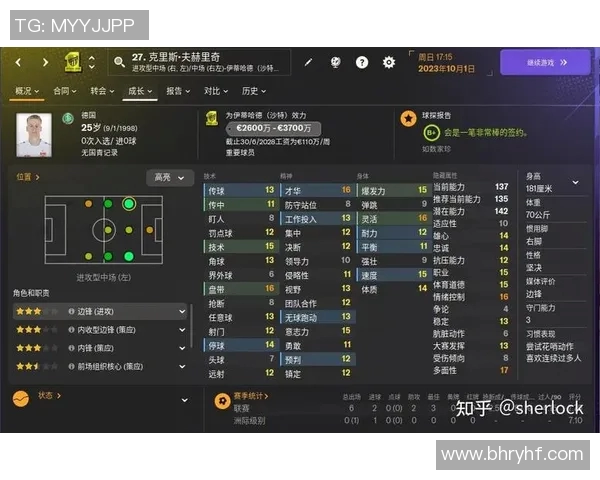This screenshot has width=600, height=480.
Task: Open the settings gear icon
Action: pyautogui.click(x=389, y=62)
